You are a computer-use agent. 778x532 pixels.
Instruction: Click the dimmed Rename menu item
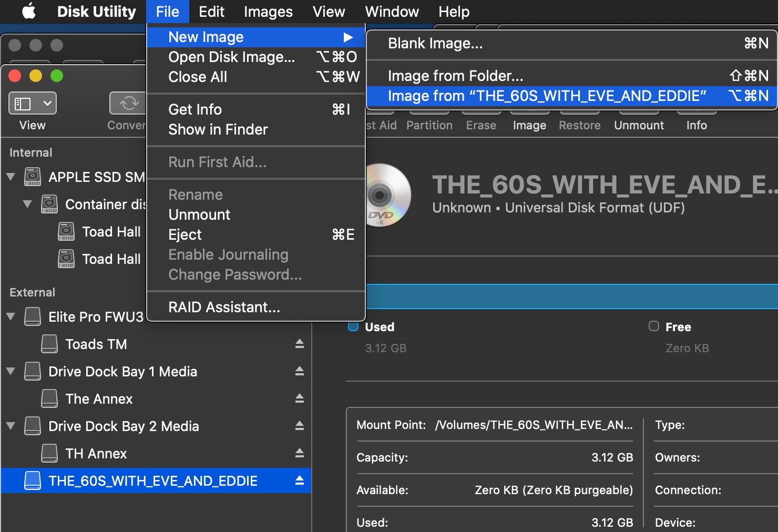256,195
